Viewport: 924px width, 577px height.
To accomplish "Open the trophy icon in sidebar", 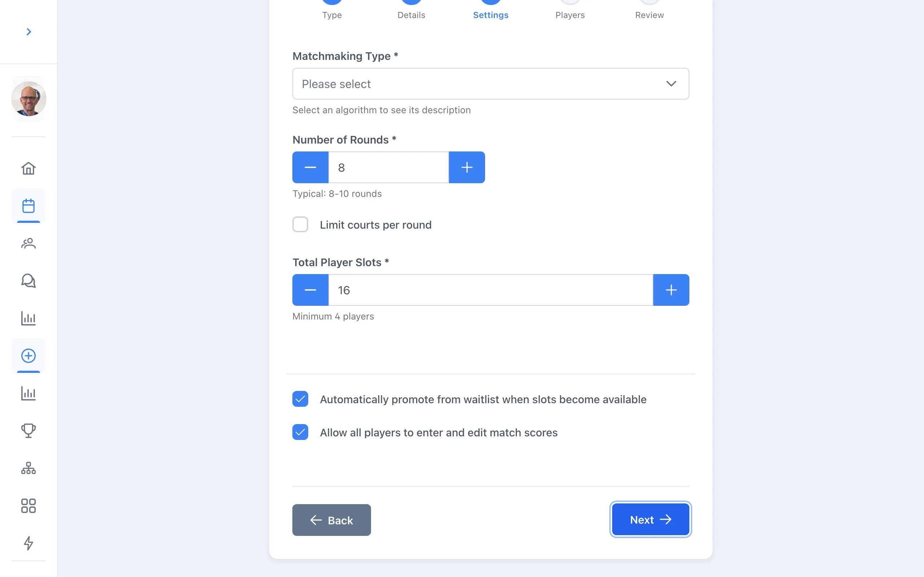I will pyautogui.click(x=28, y=431).
